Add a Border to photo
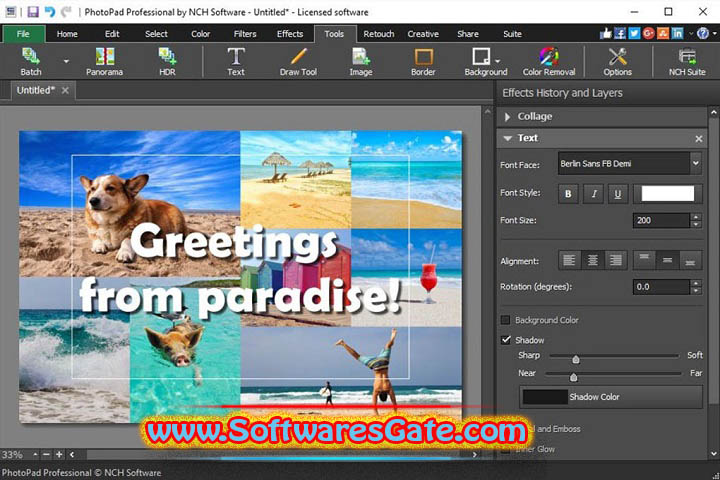Image resolution: width=720 pixels, height=480 pixels. [x=423, y=62]
